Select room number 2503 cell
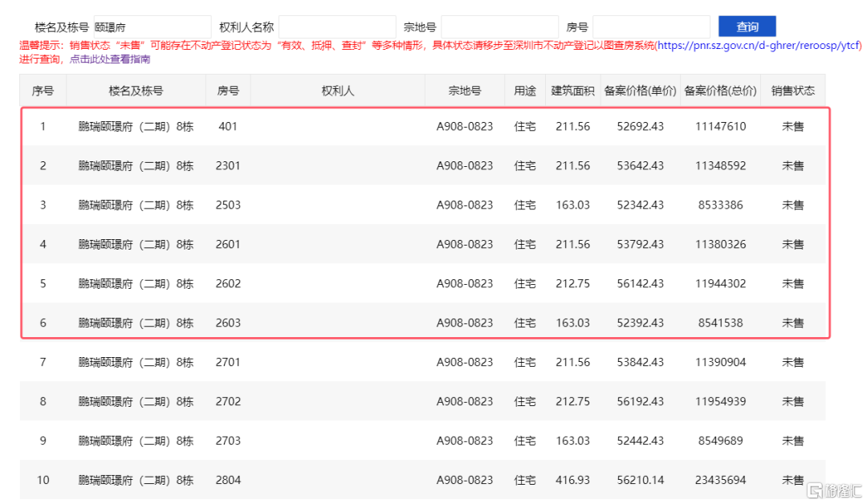Viewport: 867px width, 504px height. pos(228,205)
